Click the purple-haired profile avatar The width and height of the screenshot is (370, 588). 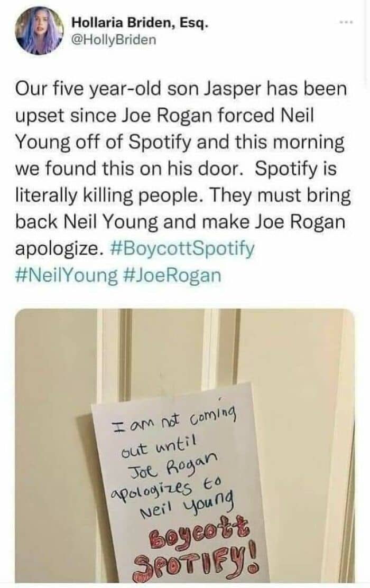40,31
